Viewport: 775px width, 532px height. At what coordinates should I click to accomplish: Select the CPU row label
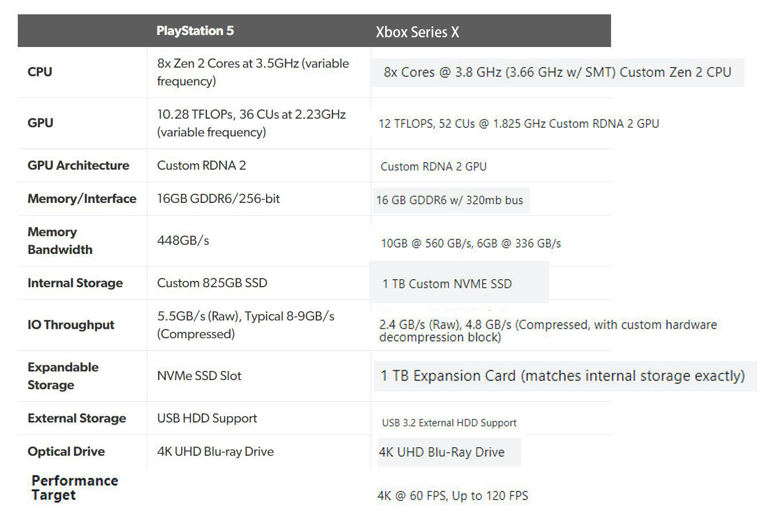(40, 72)
